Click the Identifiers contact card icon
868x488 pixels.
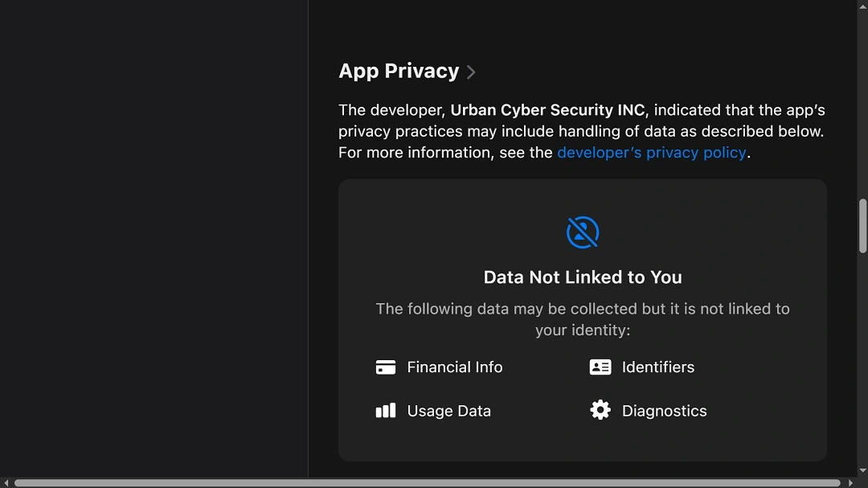click(600, 367)
